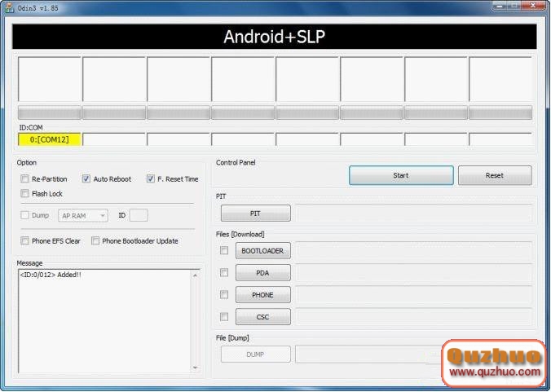The height and width of the screenshot is (392, 551).
Task: Open the AP RAM dropdown
Action: coord(83,215)
